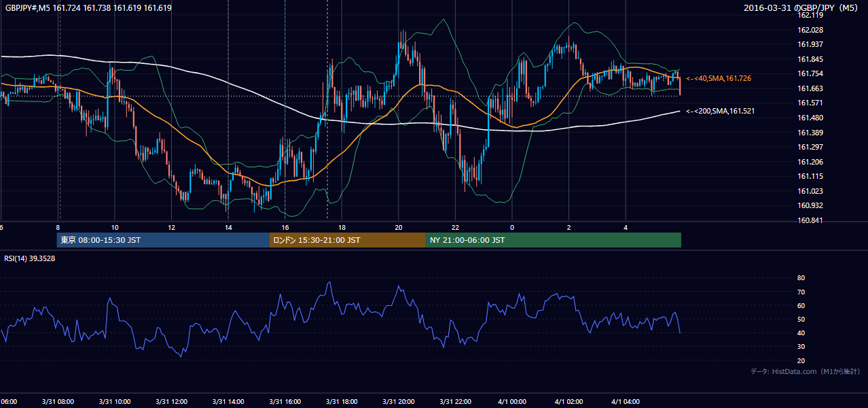Click hour 12 on the price chart axis
Screen dimensions: 868x408
tap(171, 227)
